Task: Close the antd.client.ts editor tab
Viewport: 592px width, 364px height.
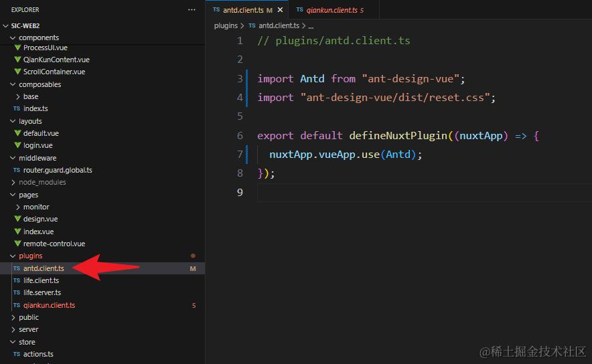Action: pyautogui.click(x=280, y=10)
